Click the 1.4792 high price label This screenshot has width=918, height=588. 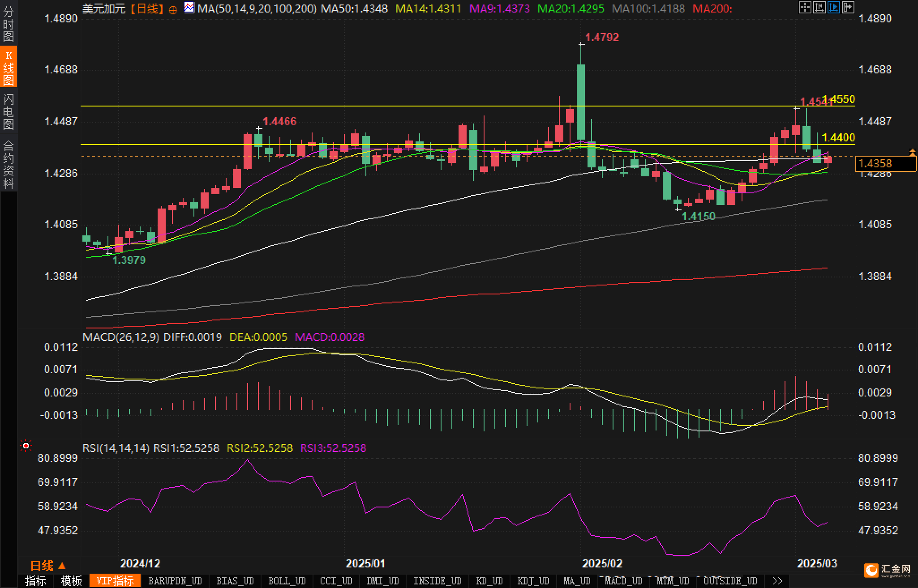(602, 37)
